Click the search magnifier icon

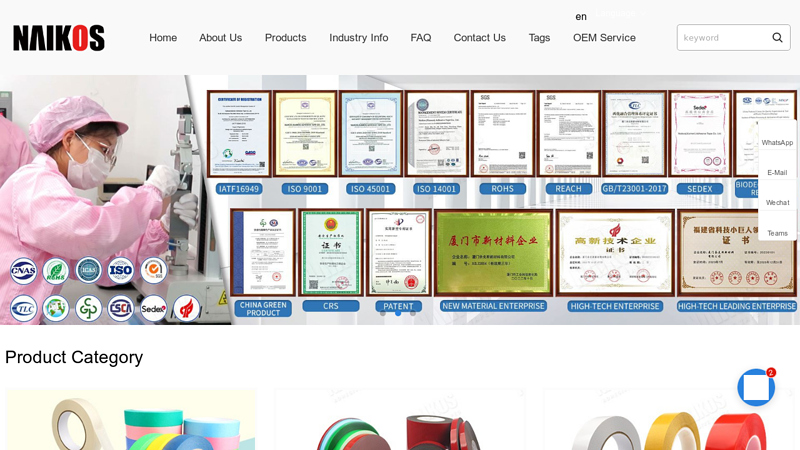click(777, 37)
